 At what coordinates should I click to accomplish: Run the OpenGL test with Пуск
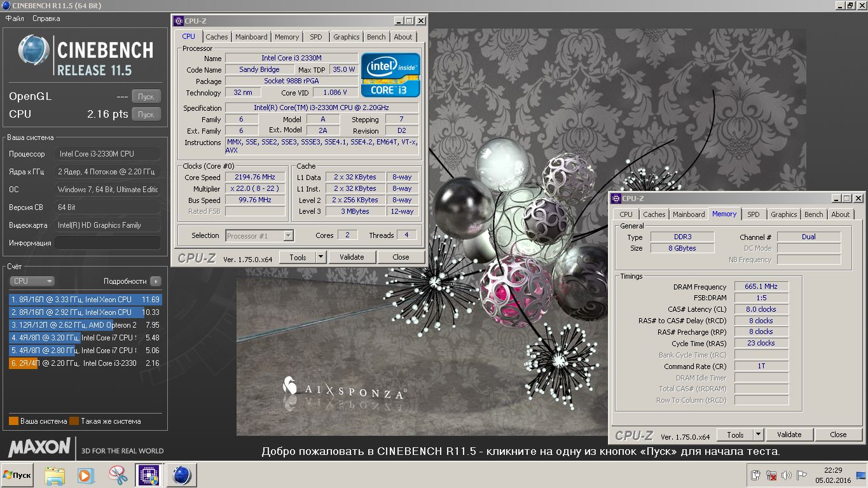[146, 97]
